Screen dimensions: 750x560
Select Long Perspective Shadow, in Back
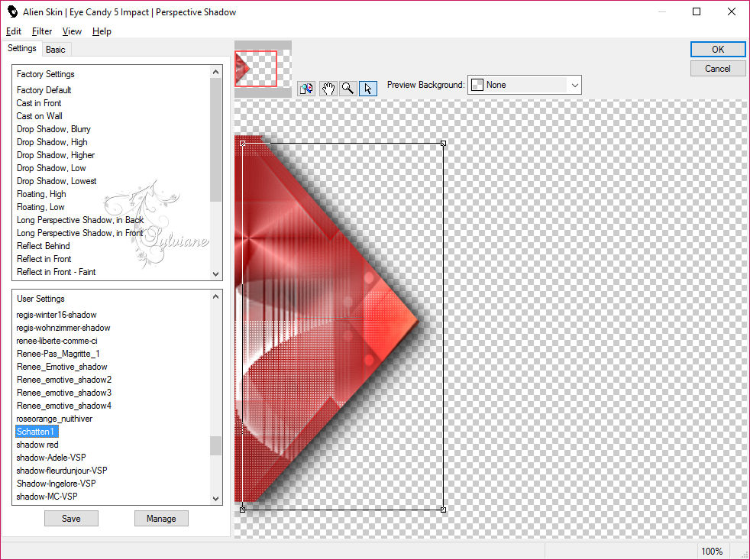pyautogui.click(x=80, y=219)
